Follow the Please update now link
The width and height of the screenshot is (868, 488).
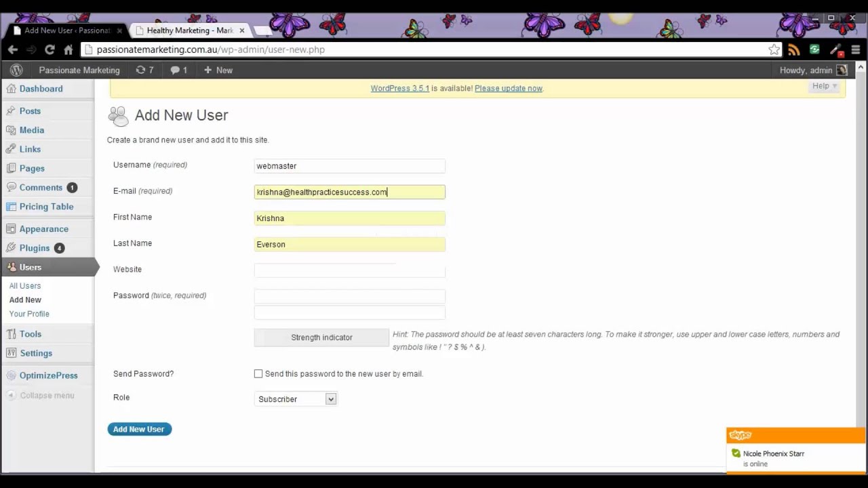coord(509,88)
